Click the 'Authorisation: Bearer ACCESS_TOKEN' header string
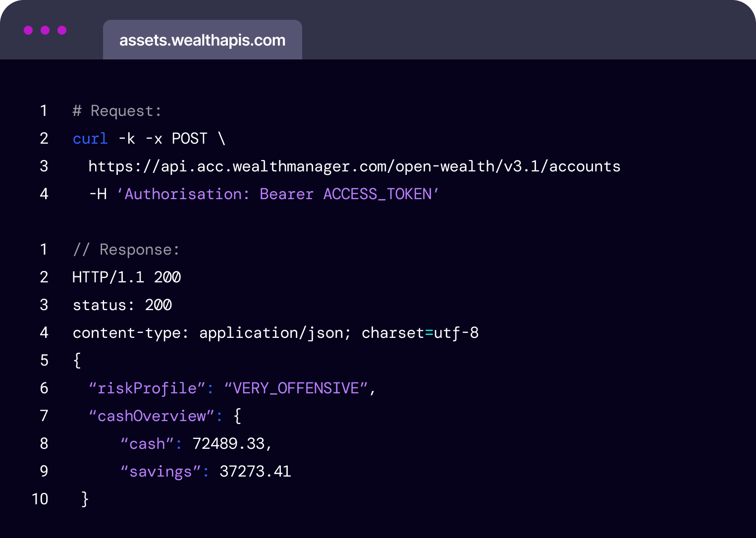Viewport: 756px width, 538px height. tap(278, 194)
